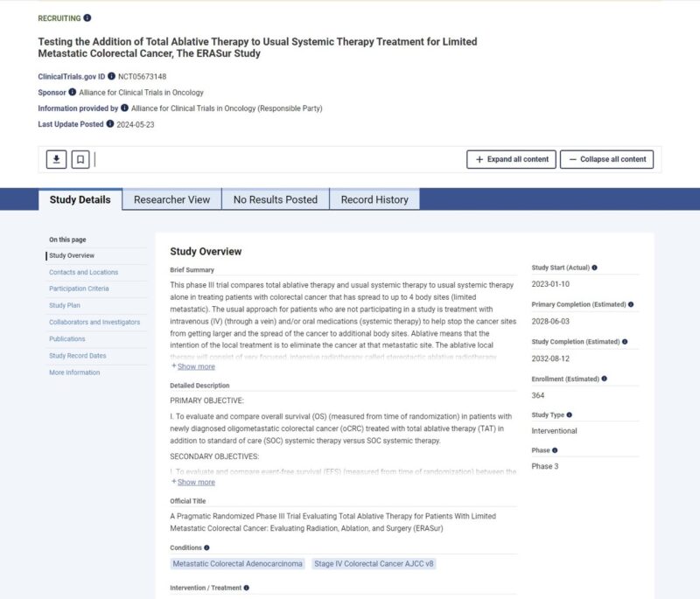Image resolution: width=700 pixels, height=599 pixels.
Task: Click info icon beside Study Completion (Estimated)
Action: [625, 342]
